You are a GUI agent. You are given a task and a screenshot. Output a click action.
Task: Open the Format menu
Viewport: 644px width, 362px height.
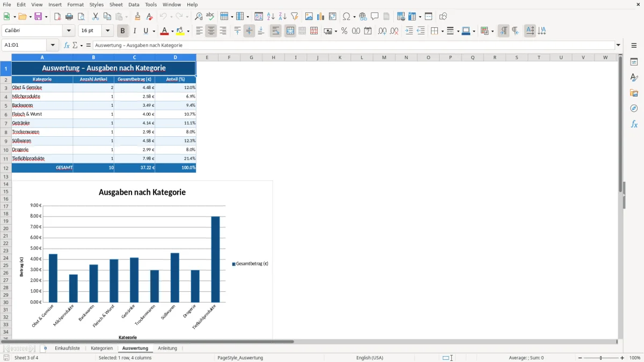pos(76,4)
